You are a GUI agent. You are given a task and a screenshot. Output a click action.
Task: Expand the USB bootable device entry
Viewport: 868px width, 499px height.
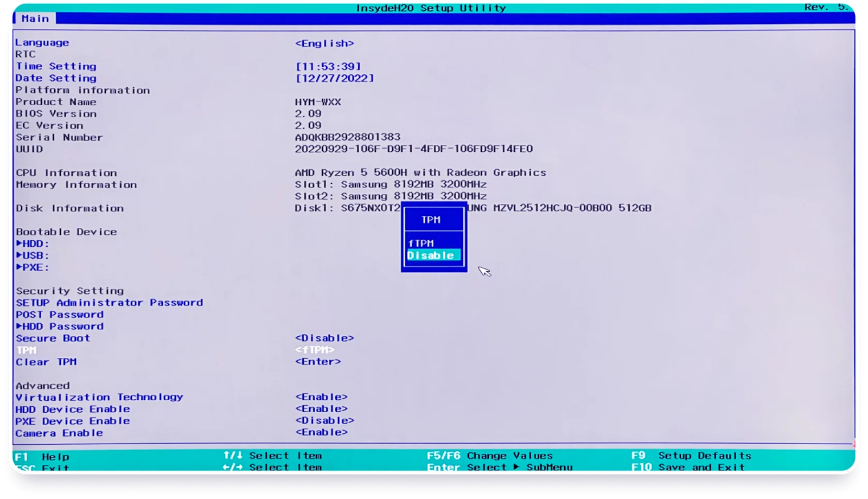pos(33,255)
